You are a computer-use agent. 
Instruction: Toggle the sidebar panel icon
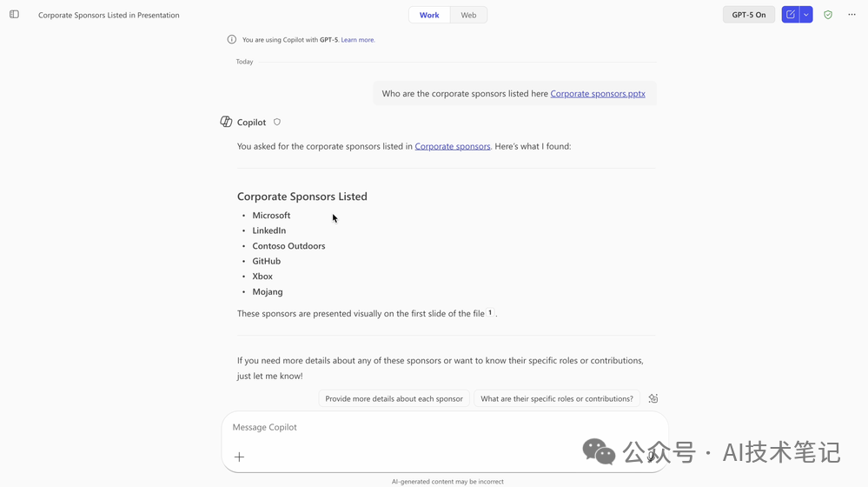[x=15, y=15]
